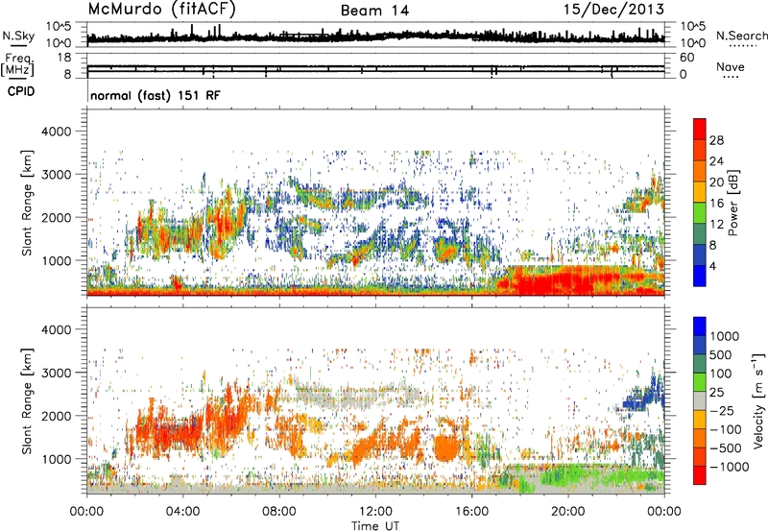Click the 'Power [dB]' colorbar label
768x532 pixels.
coord(733,203)
